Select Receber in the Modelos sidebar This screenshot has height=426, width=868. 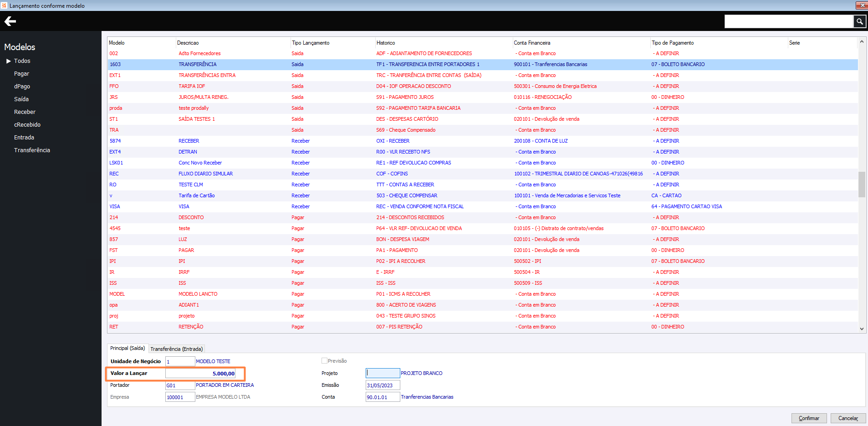point(25,112)
